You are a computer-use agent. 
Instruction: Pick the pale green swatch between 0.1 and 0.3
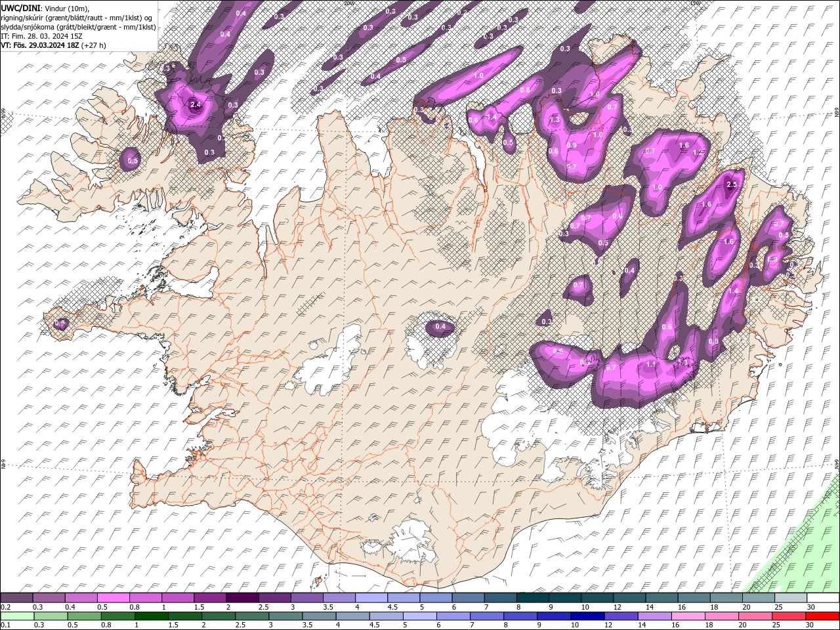(17, 616)
